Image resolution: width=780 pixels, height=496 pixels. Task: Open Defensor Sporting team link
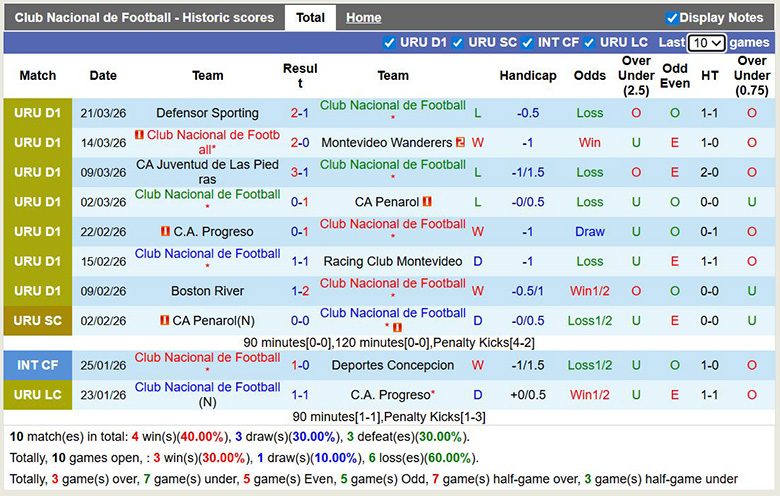[207, 113]
